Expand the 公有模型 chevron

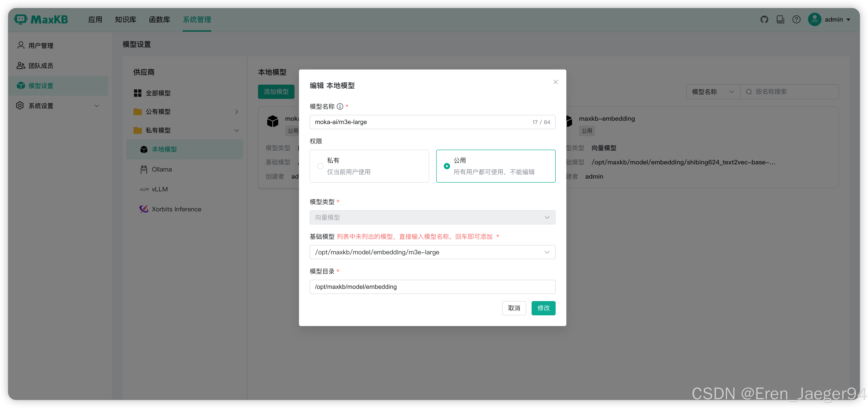[x=237, y=112]
